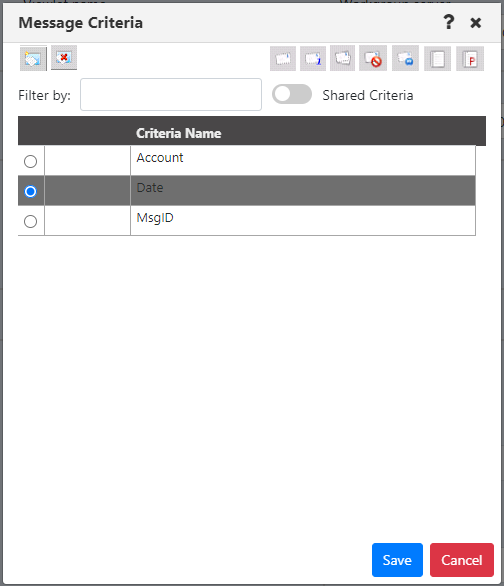504x586 pixels.
Task: Toggle the Shared Criteria switch
Action: coord(292,94)
